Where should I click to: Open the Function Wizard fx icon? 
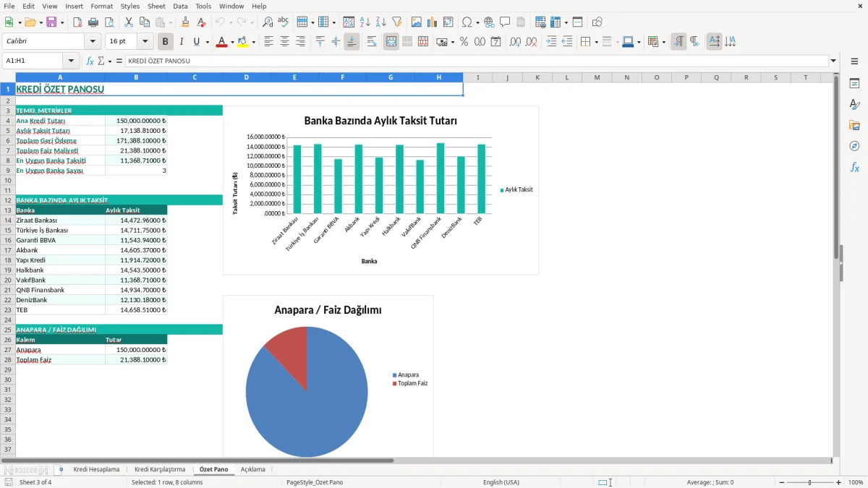90,61
